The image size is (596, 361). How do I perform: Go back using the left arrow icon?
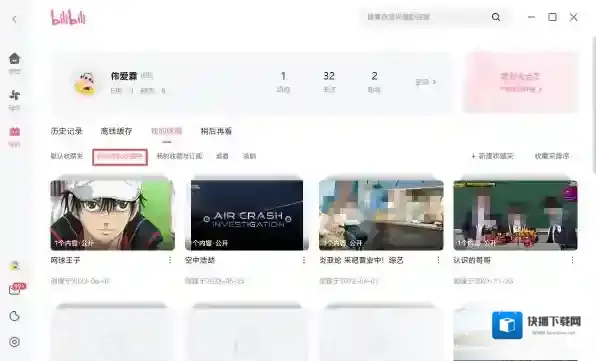click(x=14, y=19)
